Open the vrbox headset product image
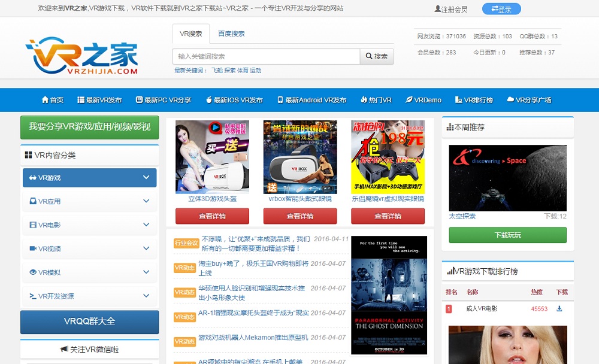Image resolution: width=599 pixels, height=364 pixels. [x=300, y=157]
